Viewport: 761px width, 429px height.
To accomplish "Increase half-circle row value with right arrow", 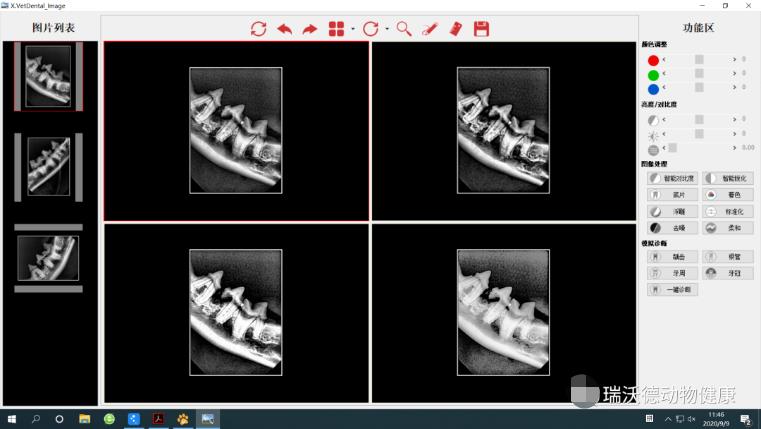I will [734, 119].
